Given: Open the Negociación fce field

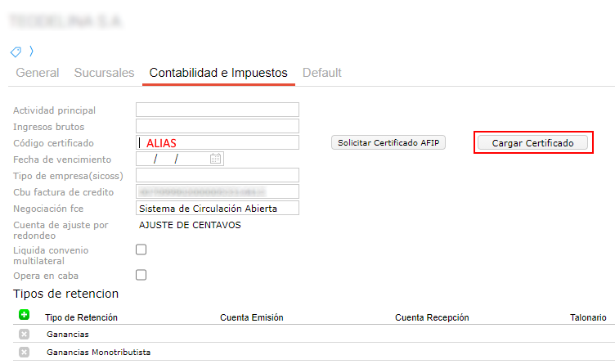Looking at the screenshot, I should (218, 208).
